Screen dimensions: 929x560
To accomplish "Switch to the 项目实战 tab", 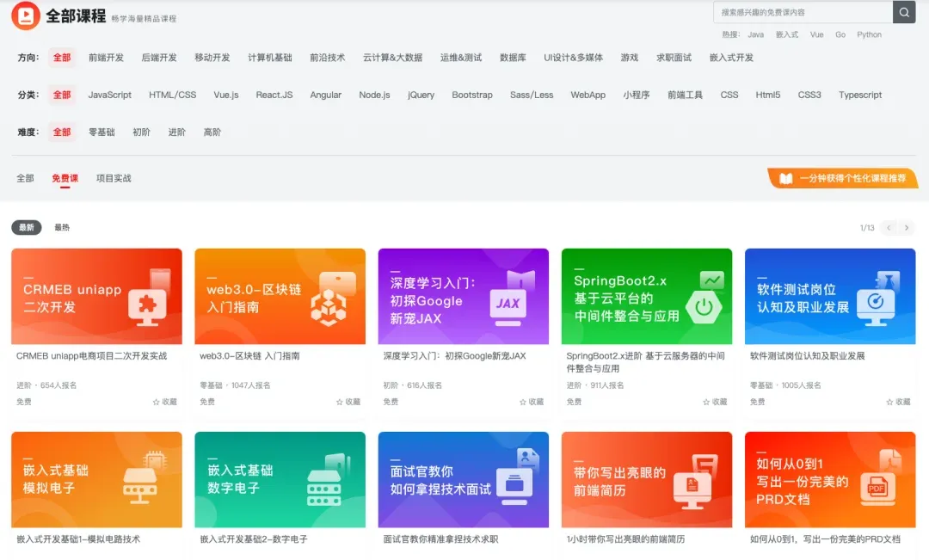I will pyautogui.click(x=114, y=178).
